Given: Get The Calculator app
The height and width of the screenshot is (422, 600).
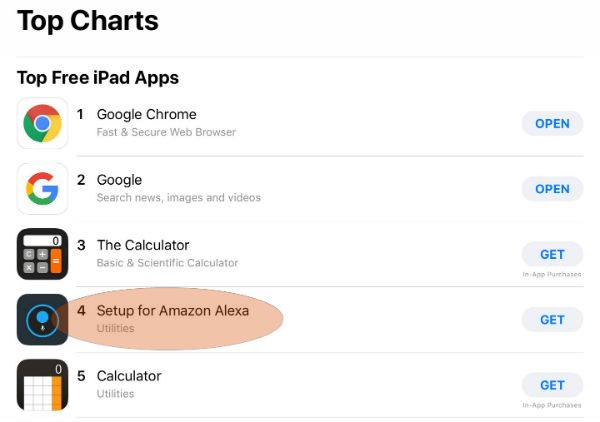Looking at the screenshot, I should [552, 254].
